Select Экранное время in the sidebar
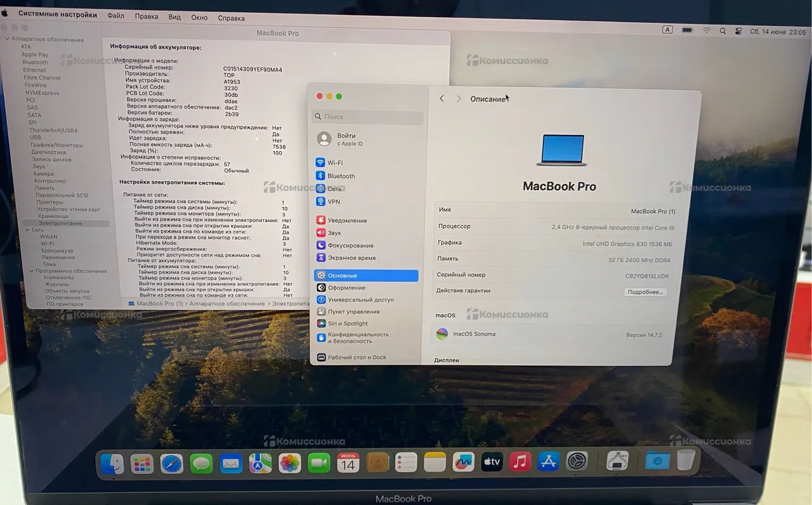This screenshot has width=812, height=505. click(351, 258)
